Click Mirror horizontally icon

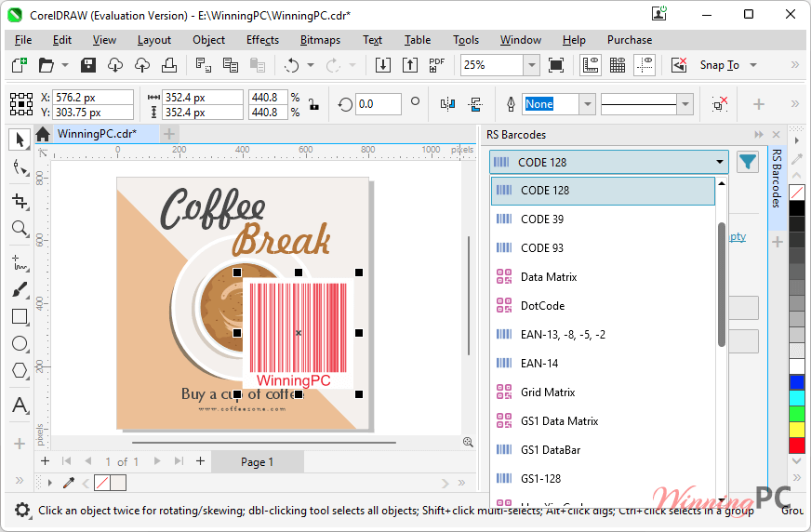click(x=447, y=104)
